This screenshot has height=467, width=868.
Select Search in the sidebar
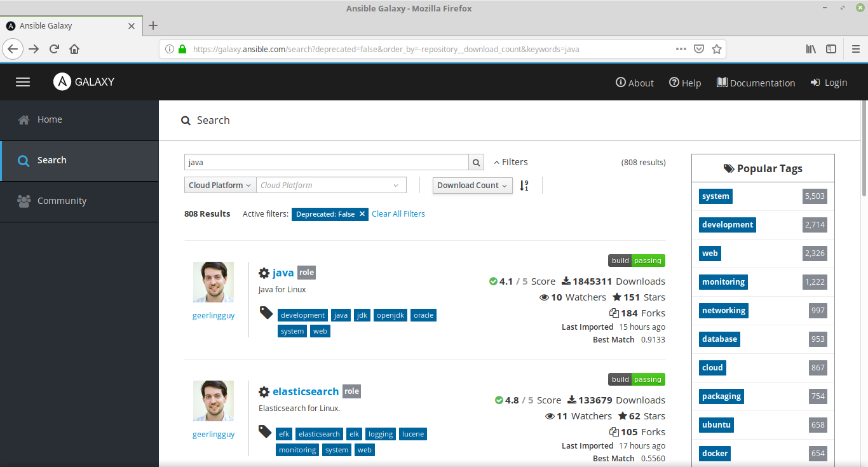(x=79, y=161)
